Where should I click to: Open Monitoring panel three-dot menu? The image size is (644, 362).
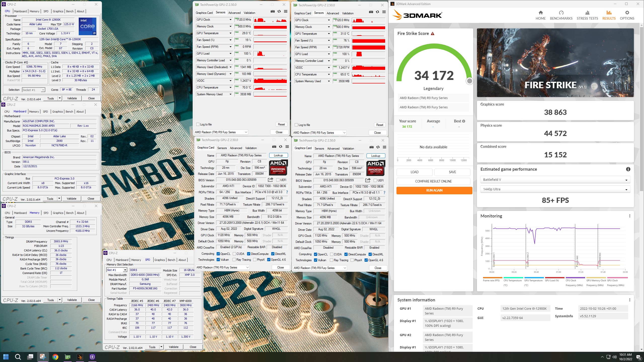click(x=630, y=216)
